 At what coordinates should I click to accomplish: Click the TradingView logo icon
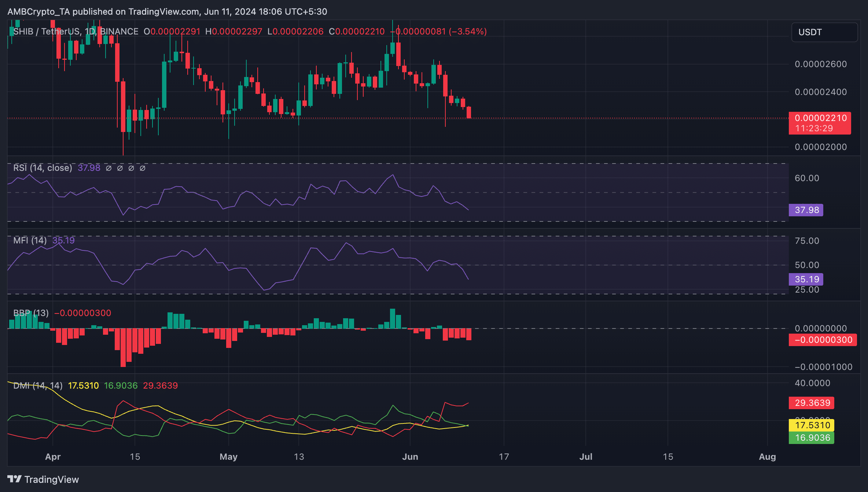[15, 479]
